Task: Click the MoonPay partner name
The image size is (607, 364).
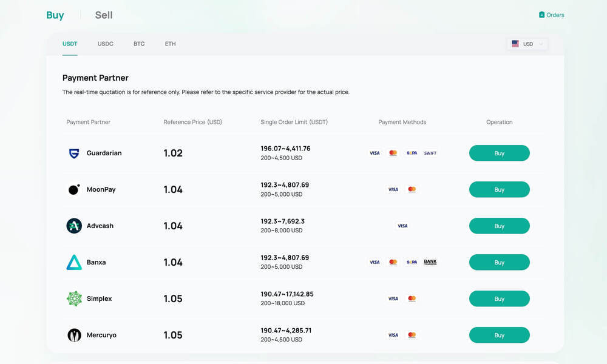Action: pyautogui.click(x=101, y=189)
